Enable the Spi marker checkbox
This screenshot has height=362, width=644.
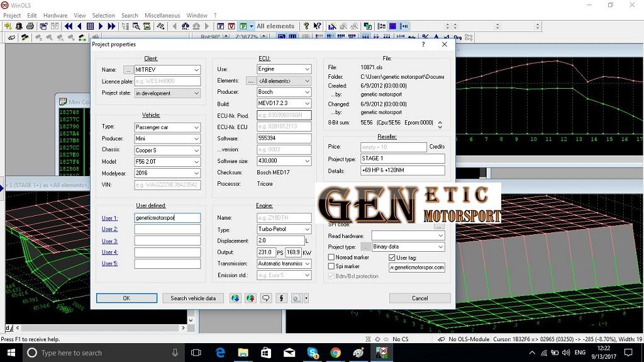(331, 266)
